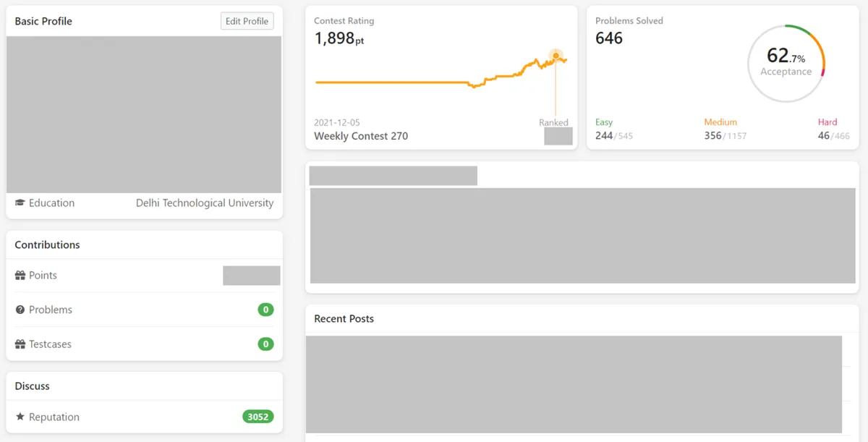Click the 646 Problems Solved total
This screenshot has width=868, height=442.
pyautogui.click(x=609, y=38)
